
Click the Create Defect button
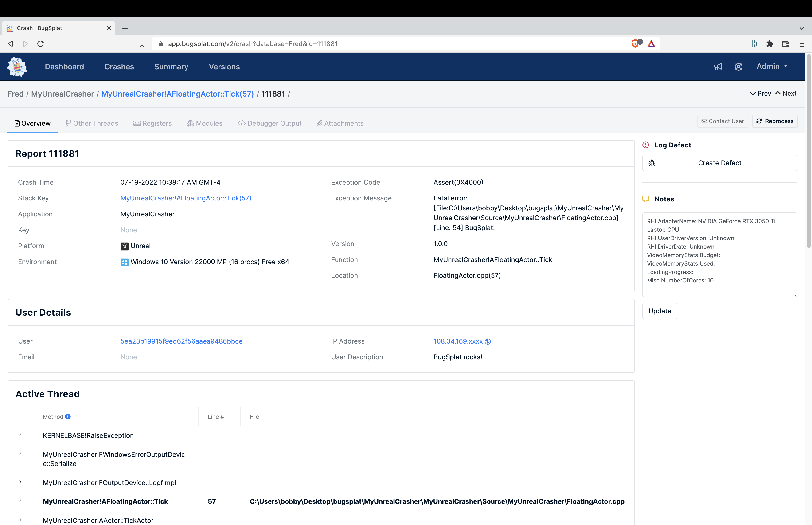point(719,163)
